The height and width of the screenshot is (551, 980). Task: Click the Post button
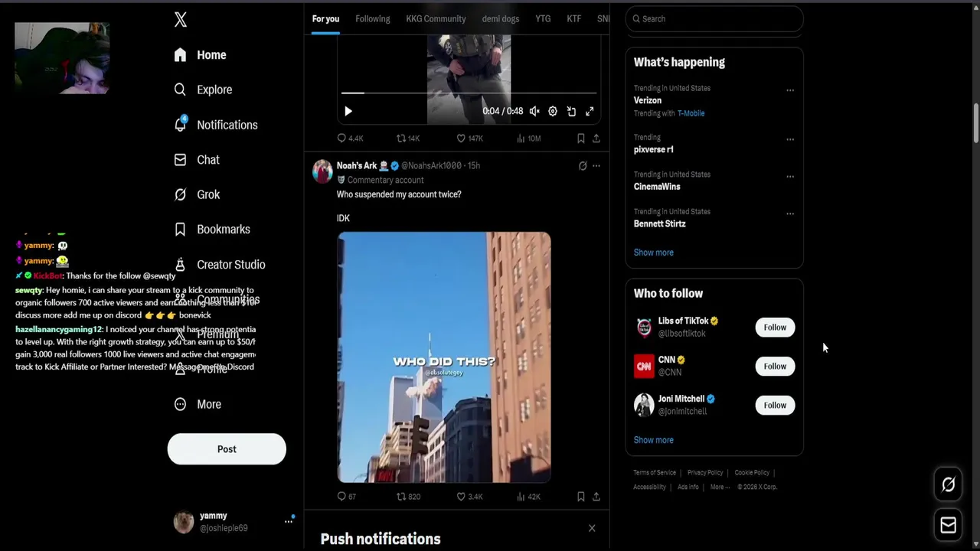(x=227, y=449)
